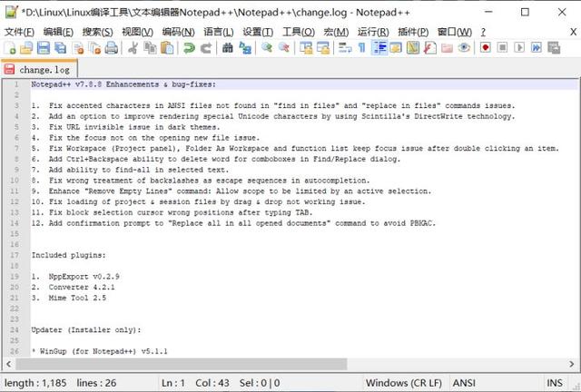Click the horizontal scrollbar thumb
Screen dimensions: 581x392
182,364
